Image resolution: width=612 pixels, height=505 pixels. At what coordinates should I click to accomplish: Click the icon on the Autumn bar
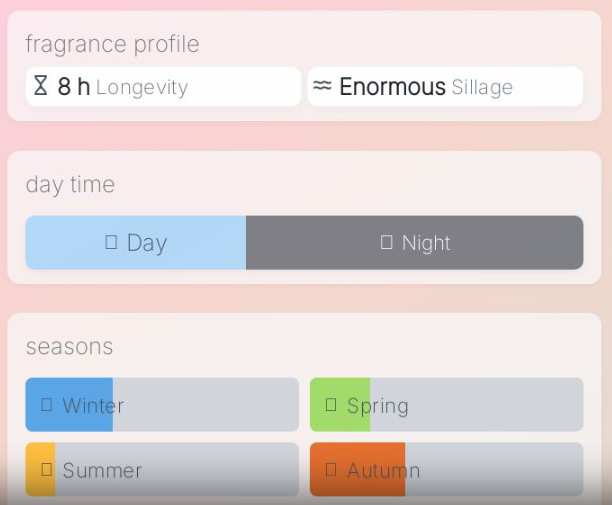tap(331, 469)
